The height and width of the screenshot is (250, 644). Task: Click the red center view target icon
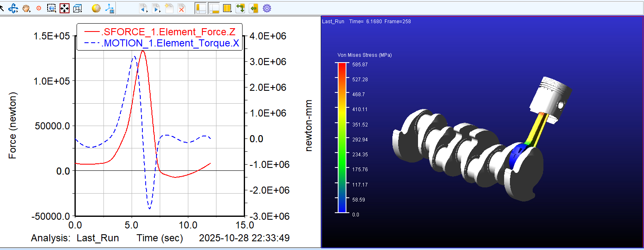coord(39,8)
